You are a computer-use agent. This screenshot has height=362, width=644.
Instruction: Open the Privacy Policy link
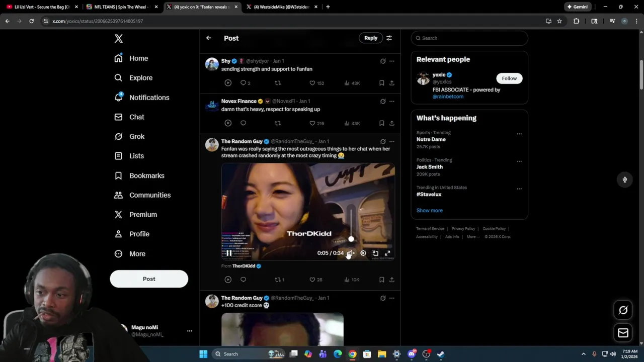point(463,229)
